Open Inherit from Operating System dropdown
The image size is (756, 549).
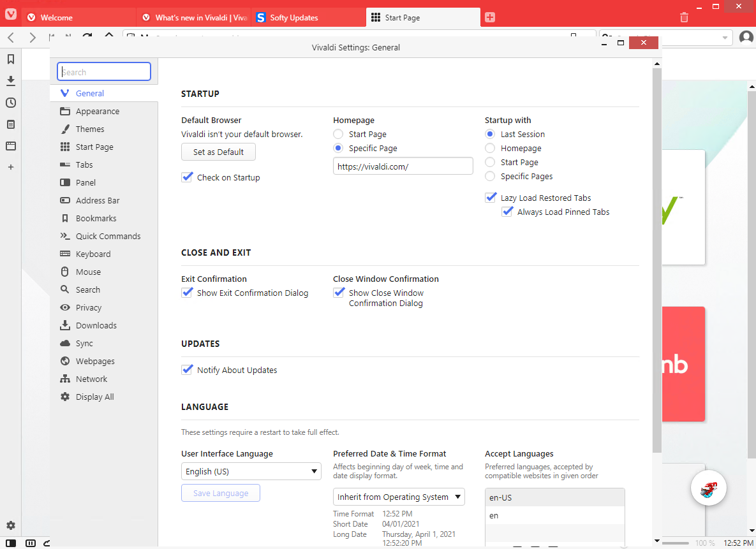(x=399, y=497)
